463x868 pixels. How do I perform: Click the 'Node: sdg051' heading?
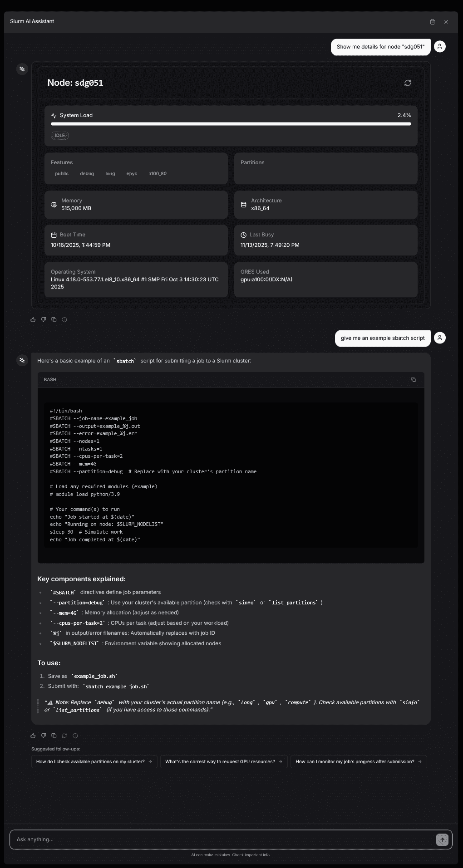pos(75,83)
